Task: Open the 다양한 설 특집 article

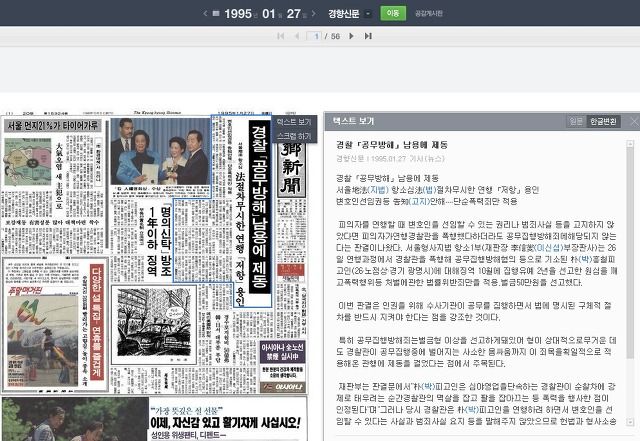Action: [x=96, y=322]
